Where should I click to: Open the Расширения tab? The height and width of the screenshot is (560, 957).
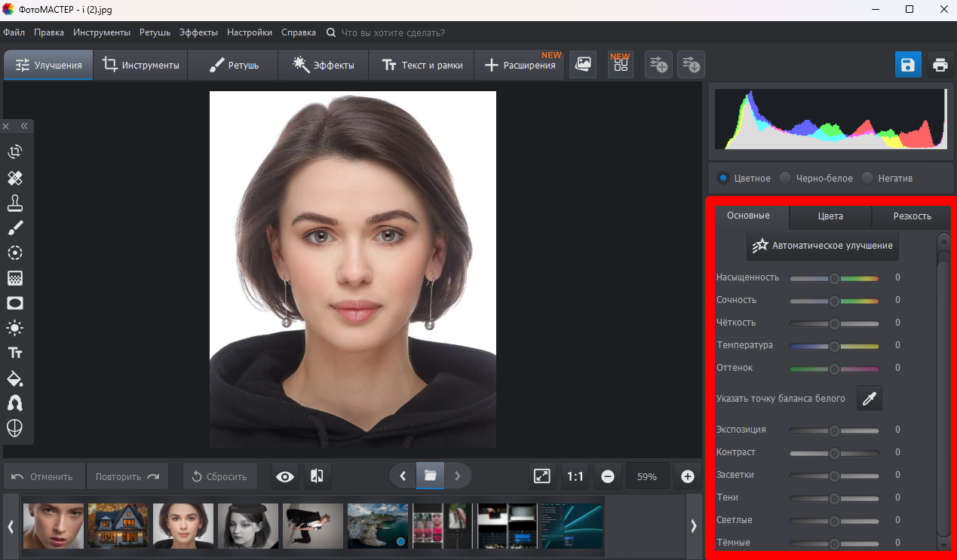point(520,66)
